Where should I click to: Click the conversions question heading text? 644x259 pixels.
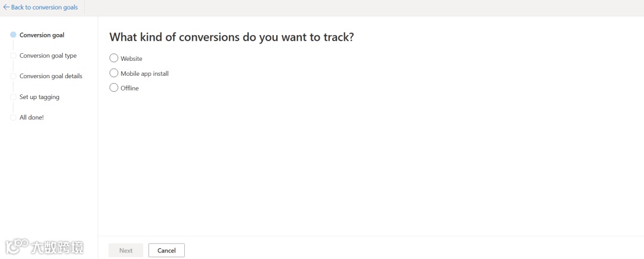click(231, 37)
